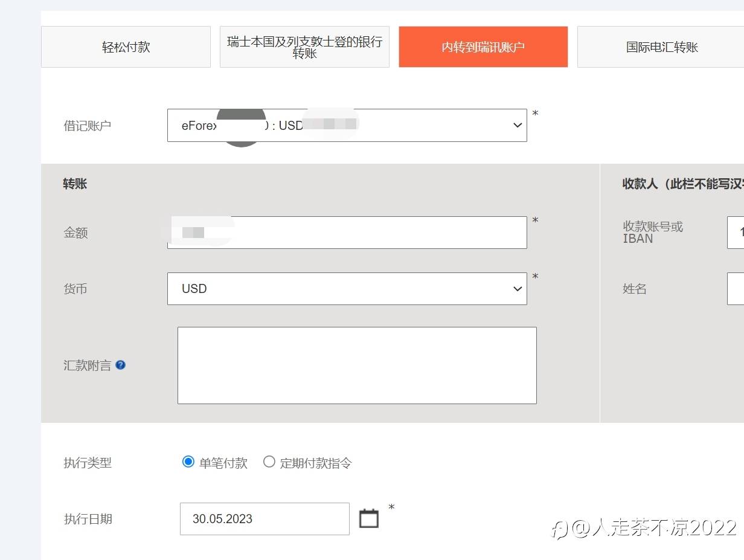Image resolution: width=744 pixels, height=560 pixels.
Task: Click the 执行日期 date field showing 30.05.2023
Action: click(265, 519)
